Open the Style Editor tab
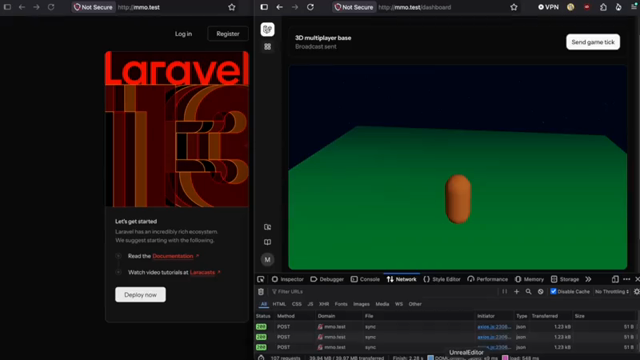This screenshot has width=640, height=360. point(442,279)
